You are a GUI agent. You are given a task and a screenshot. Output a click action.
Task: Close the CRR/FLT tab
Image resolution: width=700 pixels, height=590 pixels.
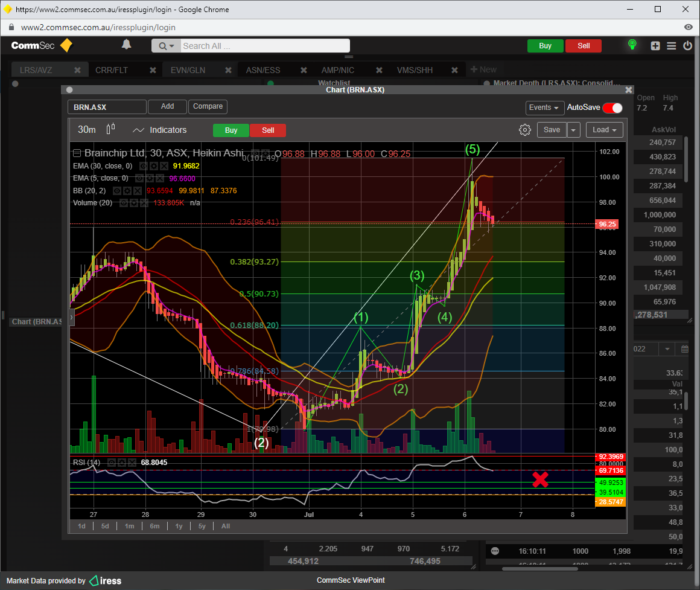point(153,70)
